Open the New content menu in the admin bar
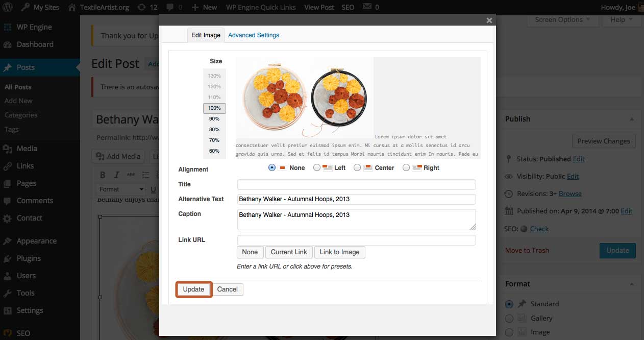This screenshot has height=340, width=644. [204, 7]
